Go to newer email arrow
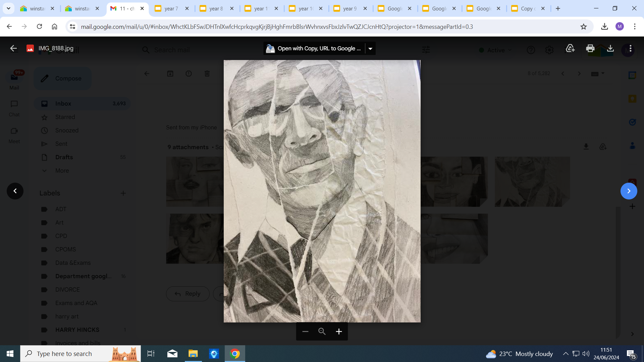Image resolution: width=644 pixels, height=362 pixels. (563, 73)
